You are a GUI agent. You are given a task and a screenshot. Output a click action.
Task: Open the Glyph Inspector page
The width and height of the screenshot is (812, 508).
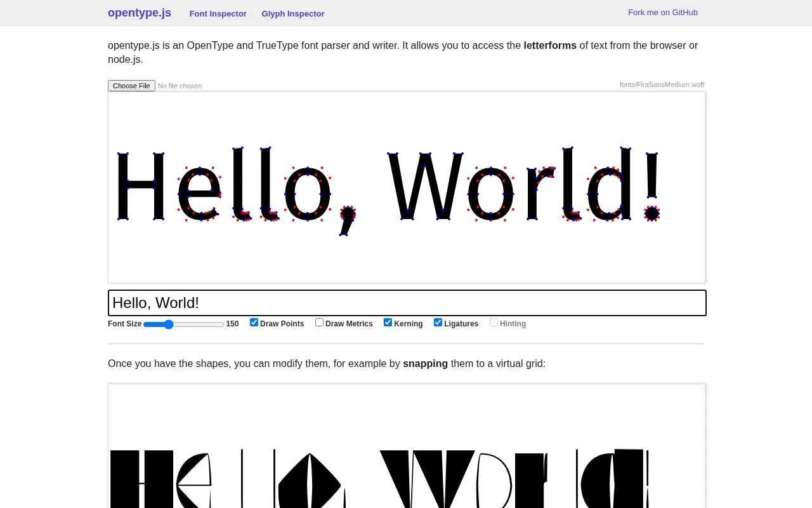coord(293,13)
